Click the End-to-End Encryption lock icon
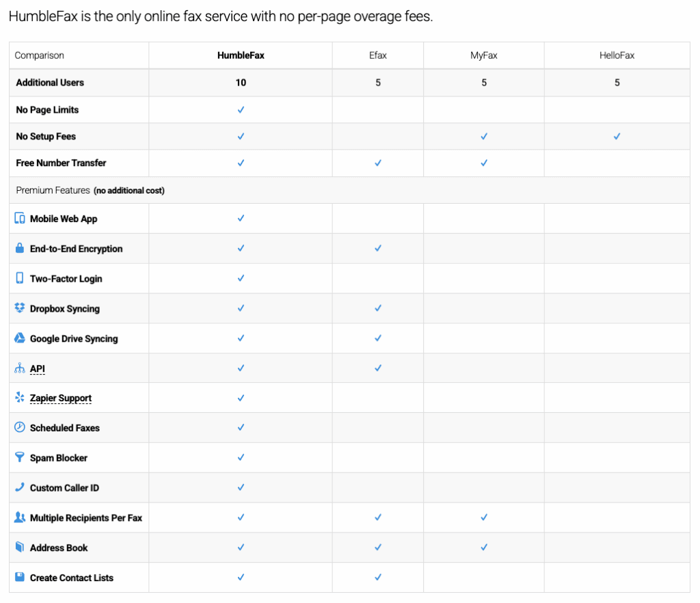Image resolution: width=700 pixels, height=603 pixels. (20, 249)
